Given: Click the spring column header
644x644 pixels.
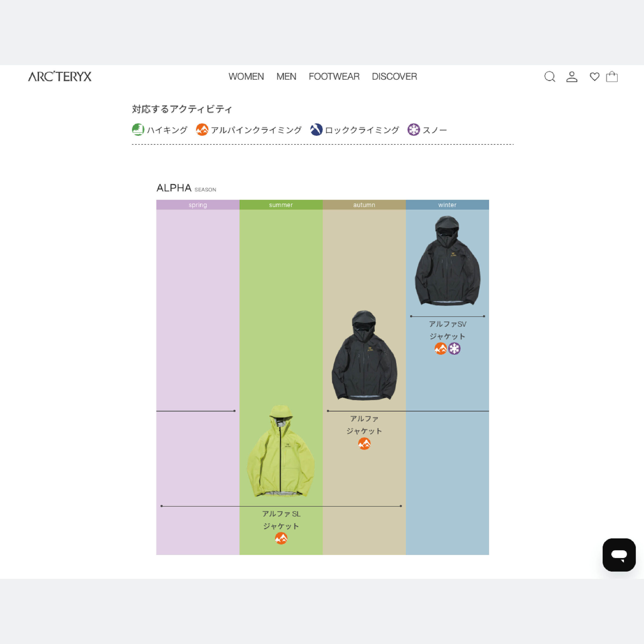Looking at the screenshot, I should (198, 205).
